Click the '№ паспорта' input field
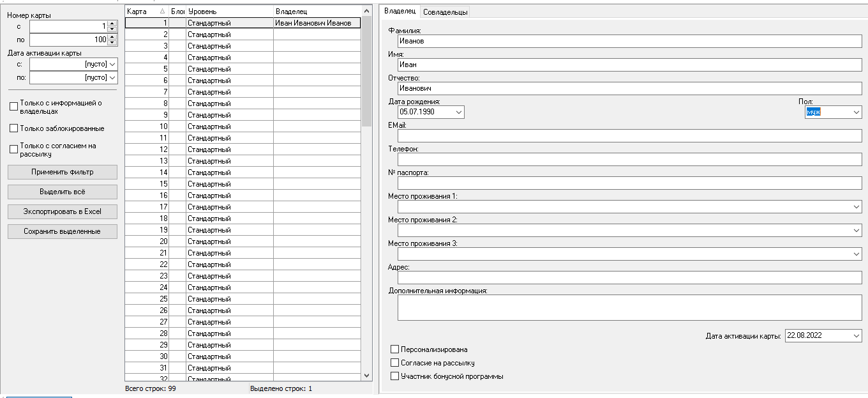 coord(629,183)
